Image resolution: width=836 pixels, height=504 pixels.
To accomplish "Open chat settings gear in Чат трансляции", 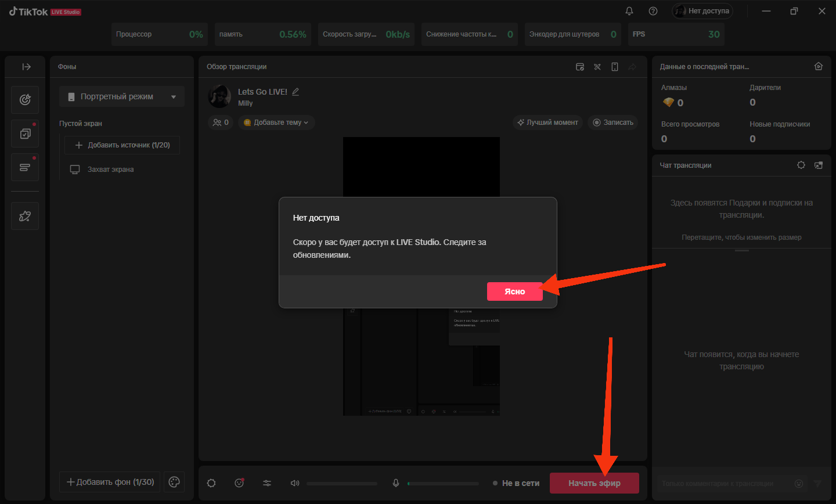I will [801, 165].
